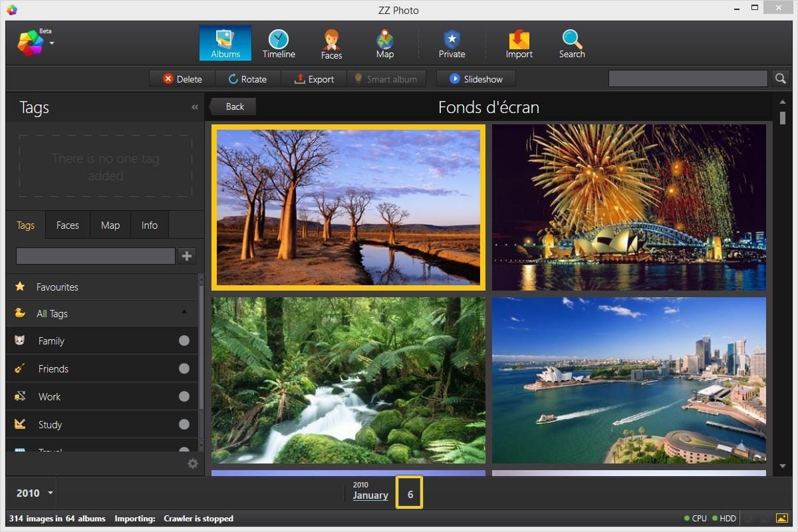This screenshot has height=532, width=798.
Task: Click the ZZ Photo icon in the title bar
Action: pos(11,10)
